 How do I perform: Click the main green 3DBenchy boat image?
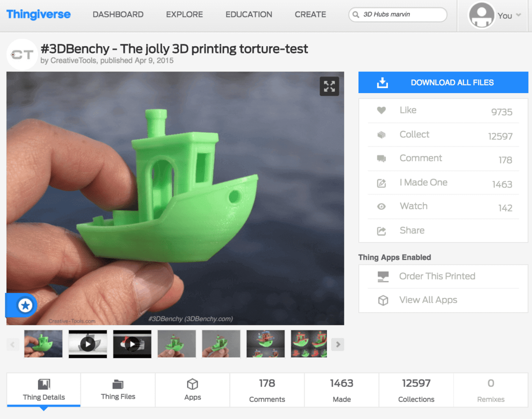coord(175,199)
